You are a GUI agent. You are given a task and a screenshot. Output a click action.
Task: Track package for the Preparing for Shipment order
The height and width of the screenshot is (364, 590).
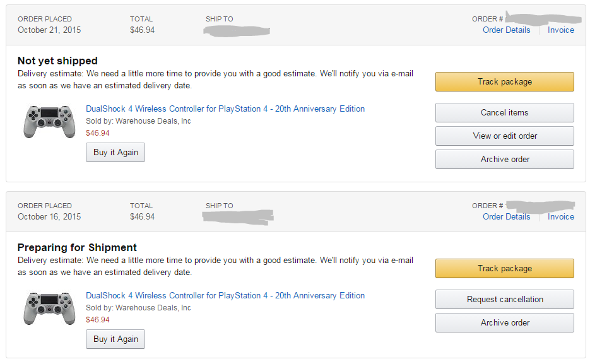point(505,268)
